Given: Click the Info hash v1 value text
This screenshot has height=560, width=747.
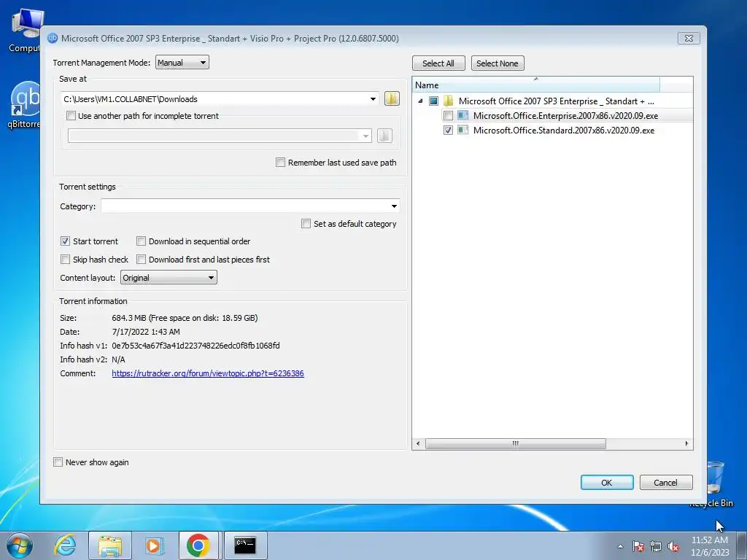Looking at the screenshot, I should click(x=196, y=346).
